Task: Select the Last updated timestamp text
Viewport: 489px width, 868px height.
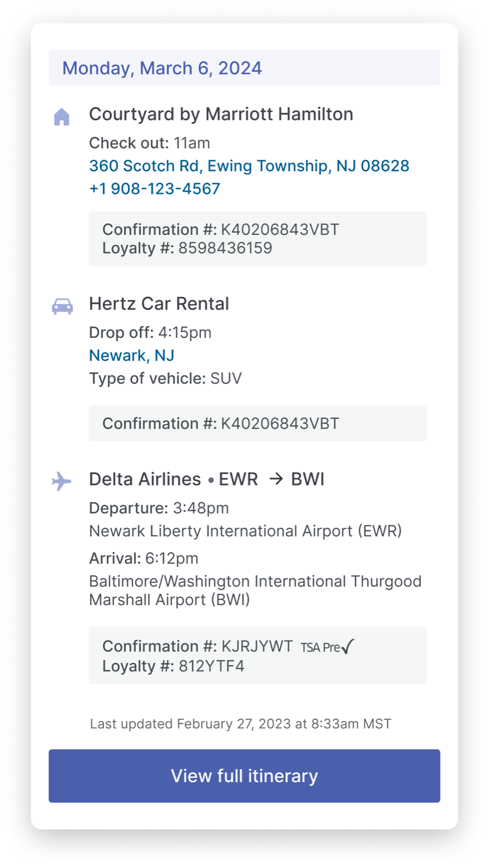Action: 240,723
